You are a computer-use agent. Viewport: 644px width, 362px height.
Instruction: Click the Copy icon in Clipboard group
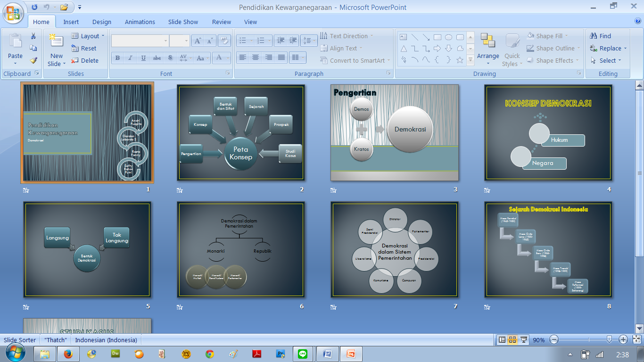point(33,48)
